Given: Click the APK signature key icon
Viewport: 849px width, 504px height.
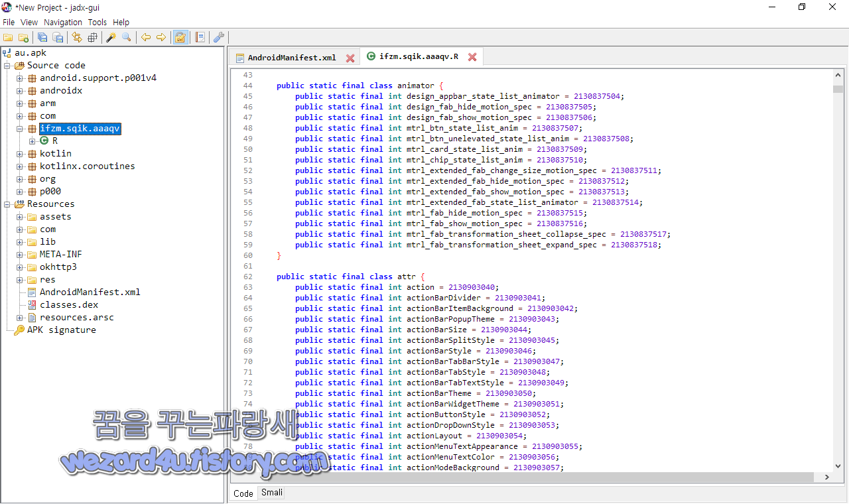Looking at the screenshot, I should [19, 330].
